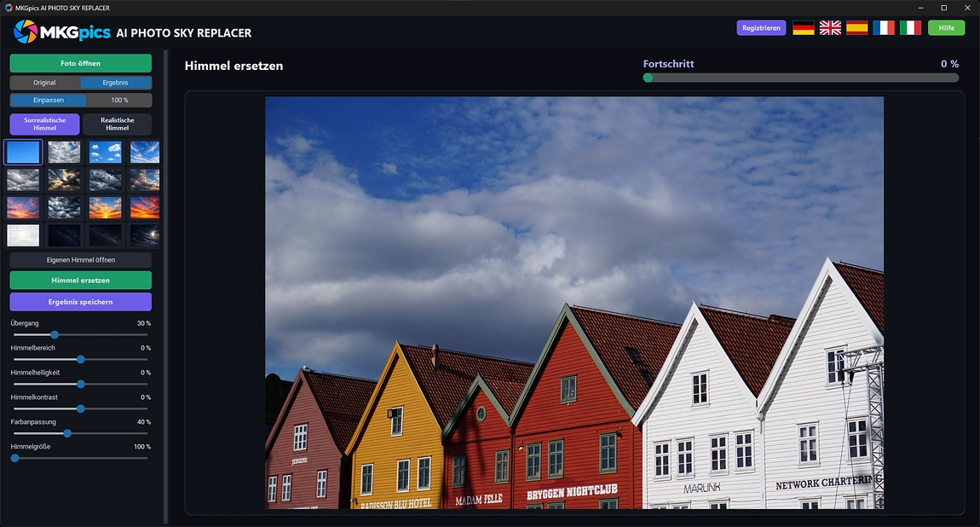
Task: Adjust the Übergang slider handle
Action: click(x=55, y=335)
